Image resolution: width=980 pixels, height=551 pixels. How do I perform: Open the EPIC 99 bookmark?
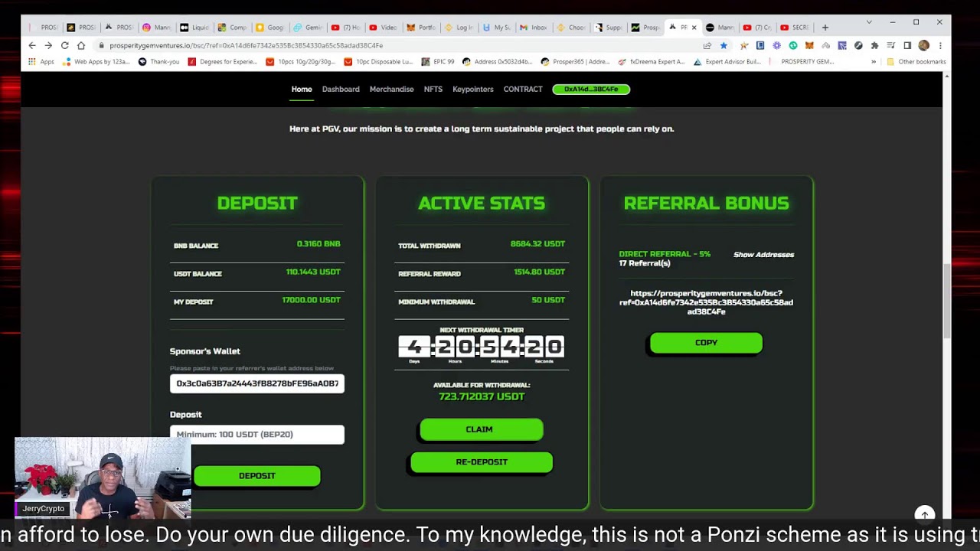coord(438,61)
